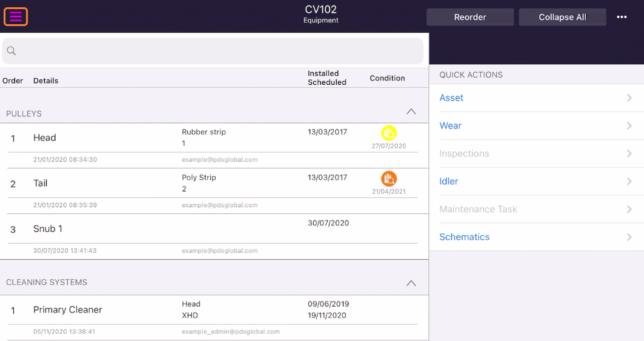
Task: Select the Snub 1 pulley row
Action: (214, 237)
